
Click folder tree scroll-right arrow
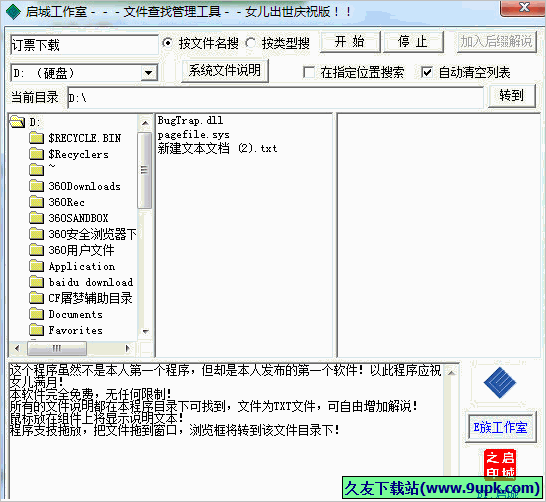point(127,348)
